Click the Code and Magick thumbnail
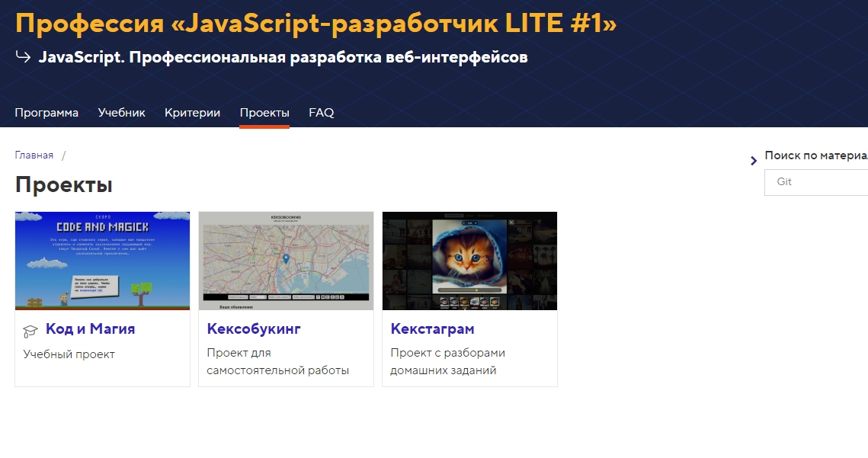Image resolution: width=868 pixels, height=458 pixels. coord(102,261)
